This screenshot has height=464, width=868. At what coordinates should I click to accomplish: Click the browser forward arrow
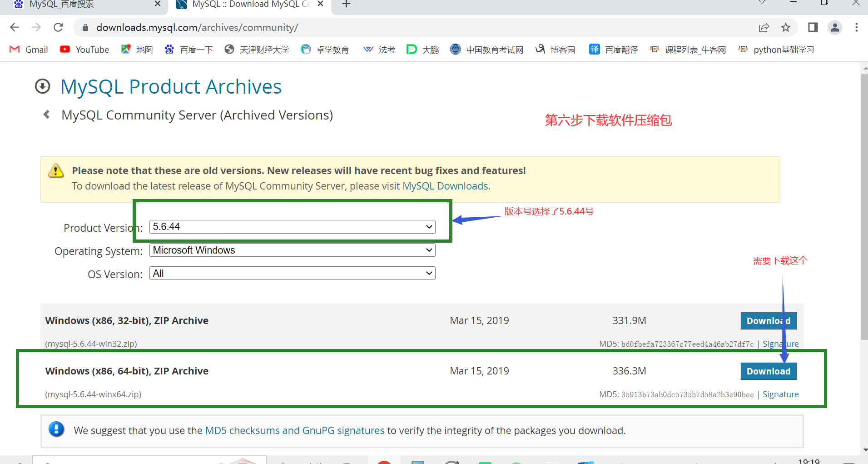36,27
